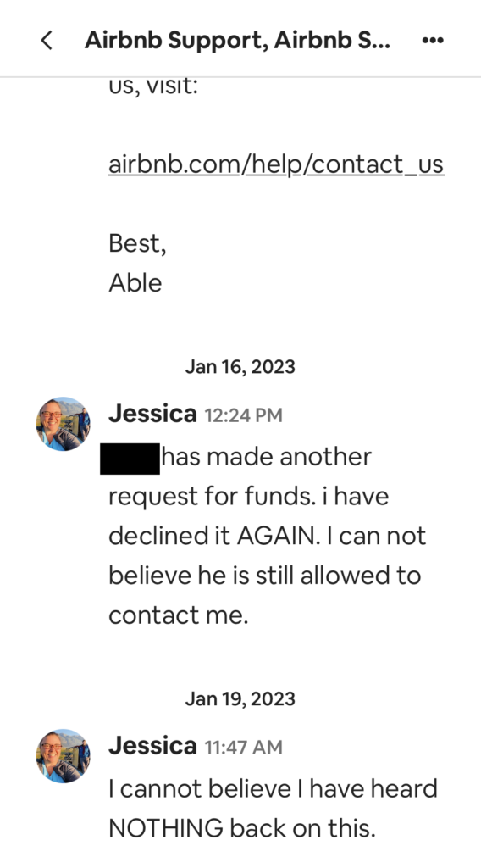481x868 pixels.
Task: Tap the "NOTHING back on this" message line
Action: point(242,828)
